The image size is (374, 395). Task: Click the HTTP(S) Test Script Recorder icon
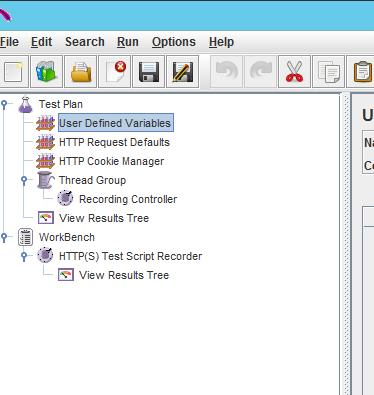(45, 255)
